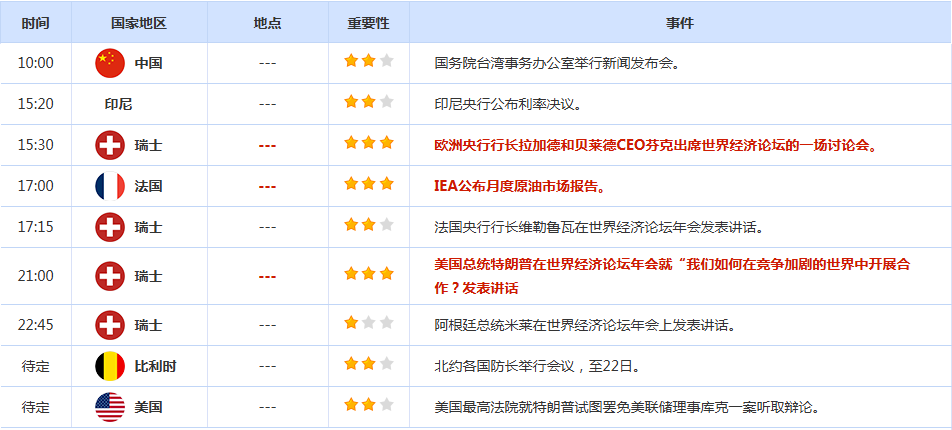This screenshot has width=952, height=430.
Task: Click the Swiss flag in the 15:30 row
Action: (110, 145)
